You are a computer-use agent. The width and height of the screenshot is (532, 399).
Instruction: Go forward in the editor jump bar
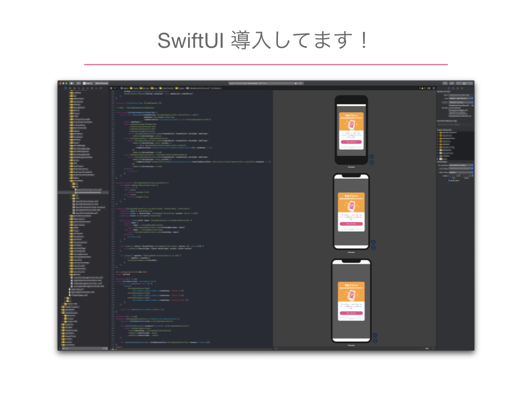click(x=118, y=88)
